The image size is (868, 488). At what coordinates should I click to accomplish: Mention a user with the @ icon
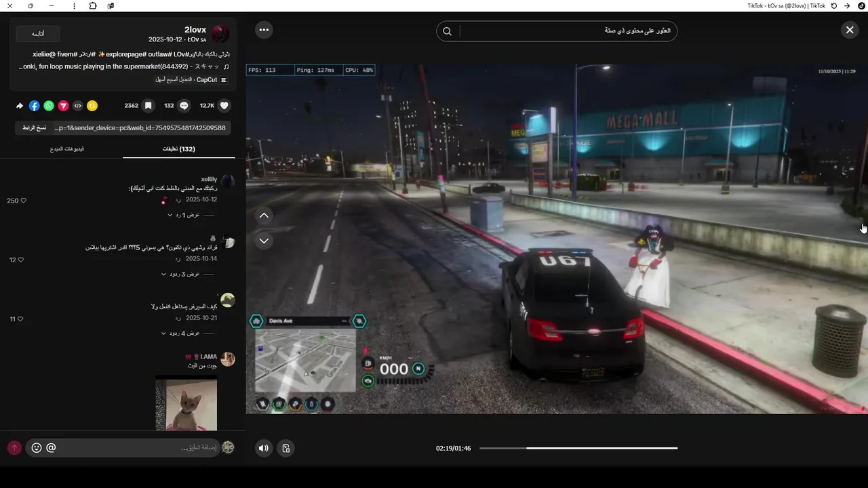pyautogui.click(x=51, y=448)
